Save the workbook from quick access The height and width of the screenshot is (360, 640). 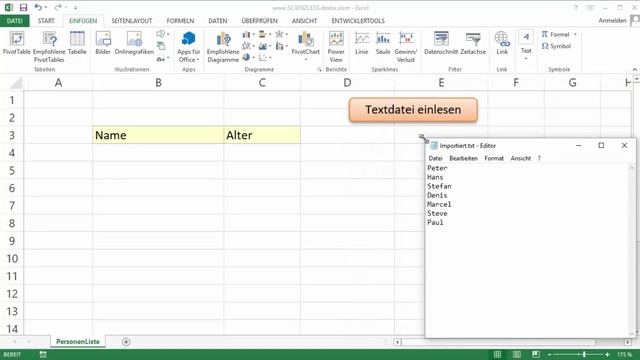point(23,7)
